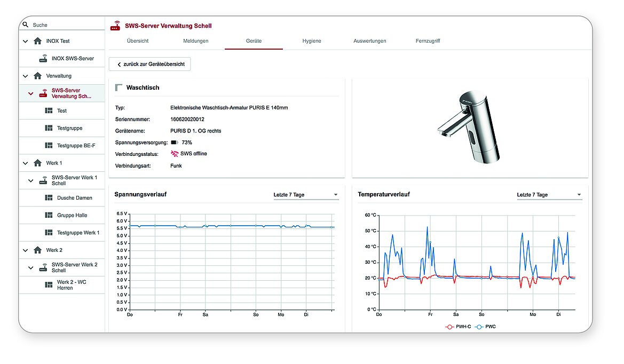Click zurück zur Geräteübersicht button
The width and height of the screenshot is (624, 364).
pos(150,64)
